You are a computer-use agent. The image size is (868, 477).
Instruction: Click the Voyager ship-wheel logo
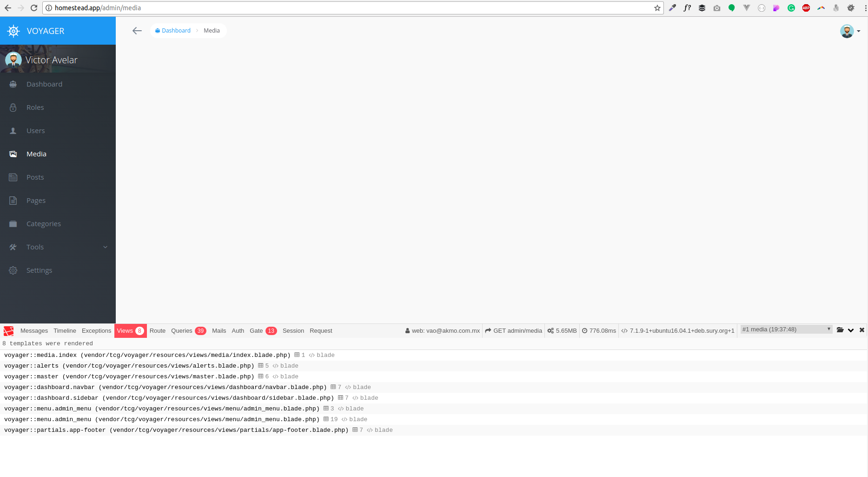[x=13, y=31]
